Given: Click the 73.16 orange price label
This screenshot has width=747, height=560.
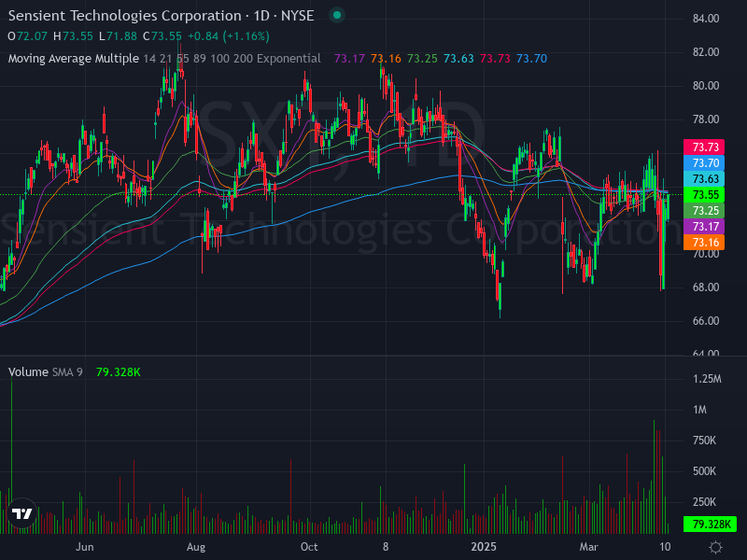Looking at the screenshot, I should 704,243.
